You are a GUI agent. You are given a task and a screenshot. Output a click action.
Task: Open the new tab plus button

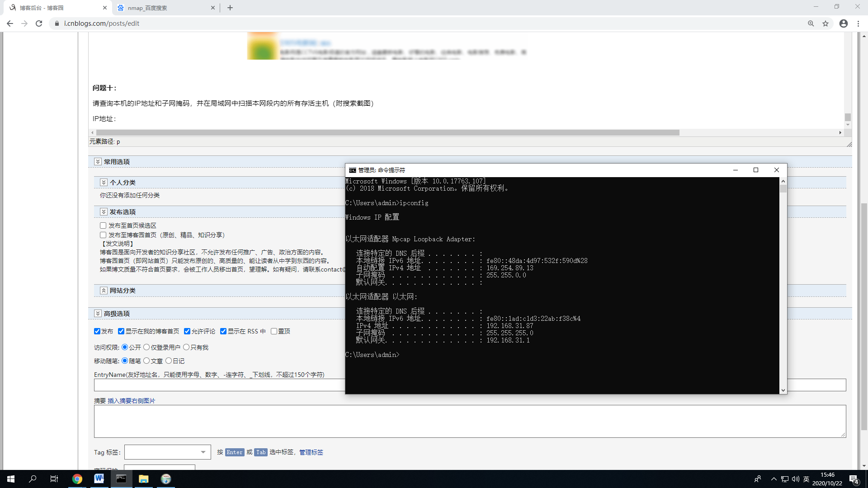tap(230, 8)
